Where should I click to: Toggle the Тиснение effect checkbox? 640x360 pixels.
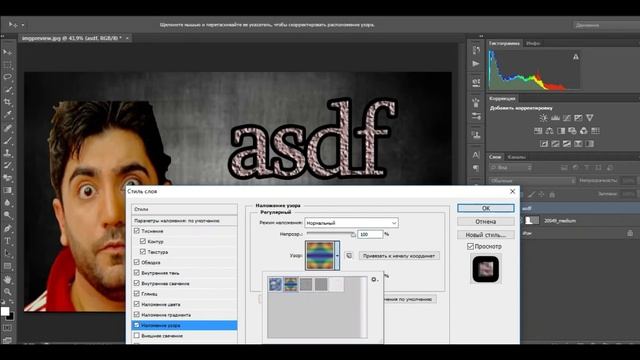tap(137, 231)
